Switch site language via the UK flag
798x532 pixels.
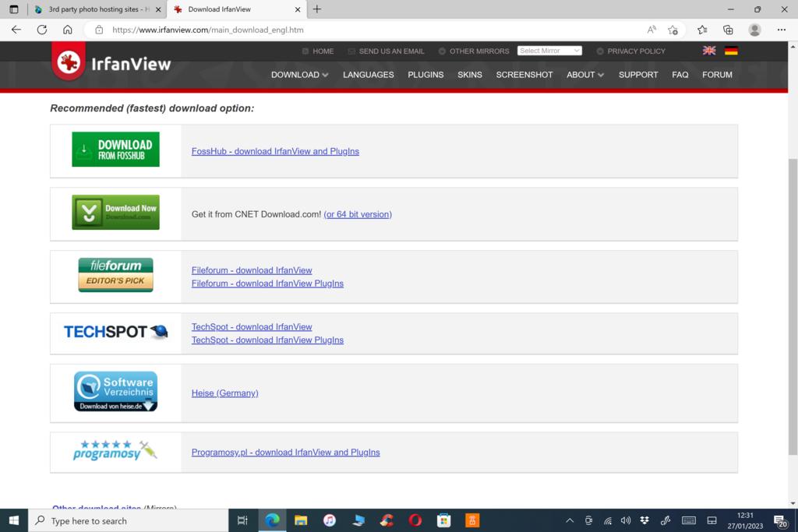pyautogui.click(x=709, y=51)
